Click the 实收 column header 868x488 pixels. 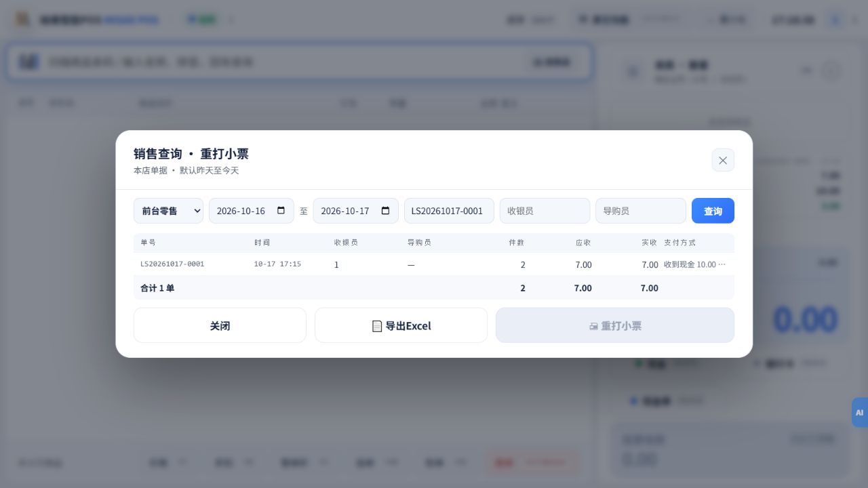(650, 243)
